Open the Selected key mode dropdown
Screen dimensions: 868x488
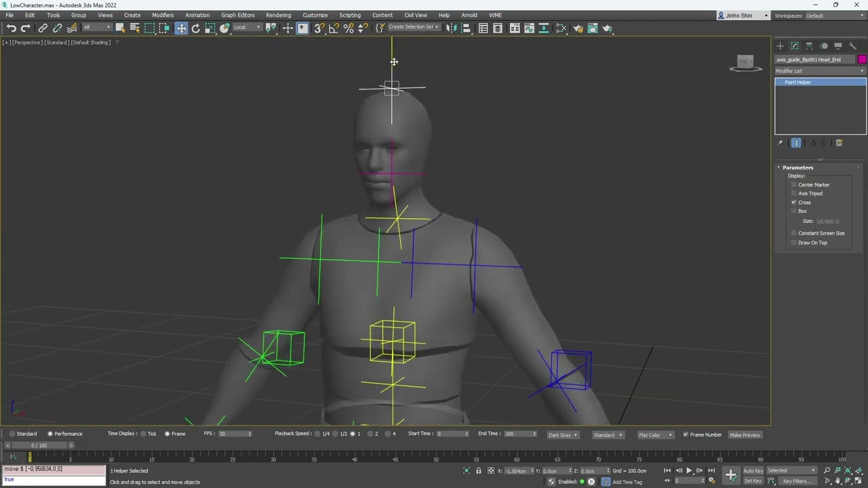[791, 470]
